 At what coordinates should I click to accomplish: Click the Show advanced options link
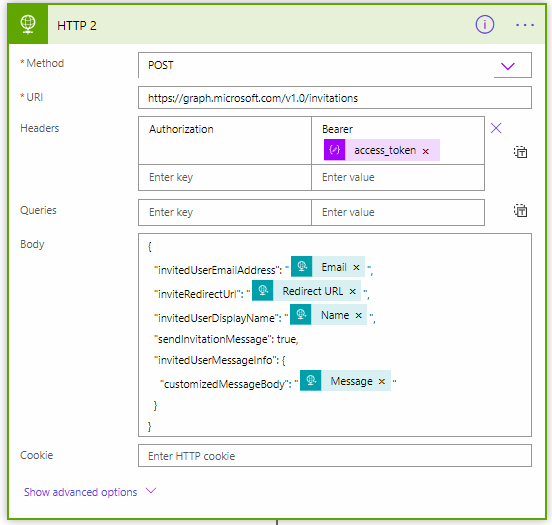coord(80,492)
